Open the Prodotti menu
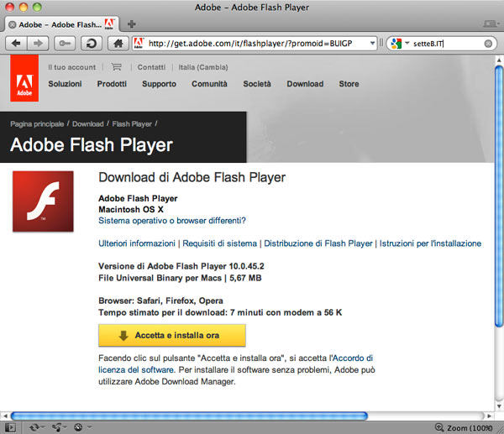The height and width of the screenshot is (434, 504). 112,84
